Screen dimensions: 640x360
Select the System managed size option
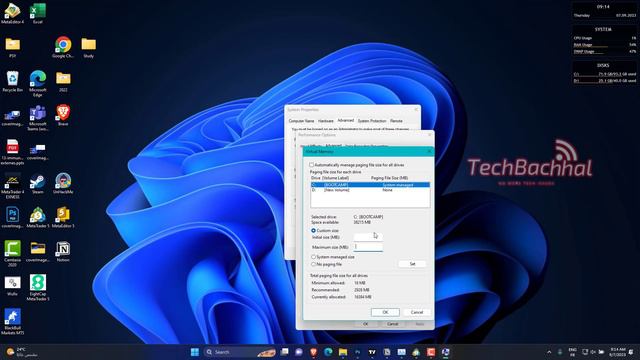[313, 257]
